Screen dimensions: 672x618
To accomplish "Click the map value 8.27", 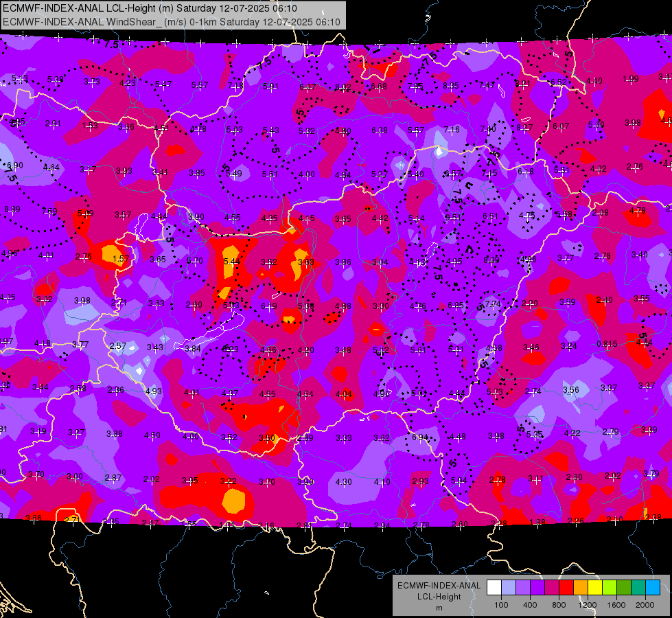I will [x=524, y=127].
